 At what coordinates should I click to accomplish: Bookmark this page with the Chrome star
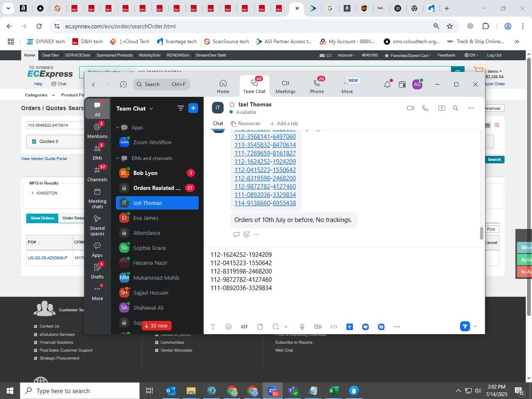pos(450,26)
